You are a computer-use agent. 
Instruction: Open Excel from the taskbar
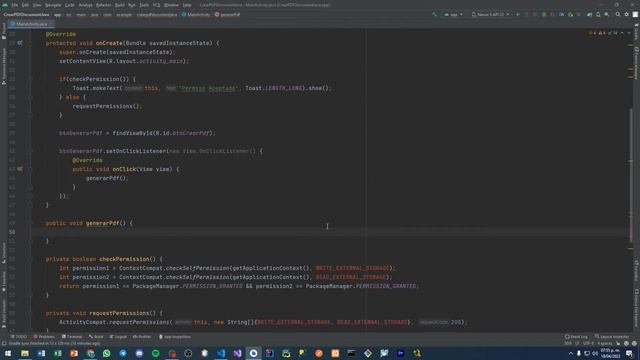[58, 353]
